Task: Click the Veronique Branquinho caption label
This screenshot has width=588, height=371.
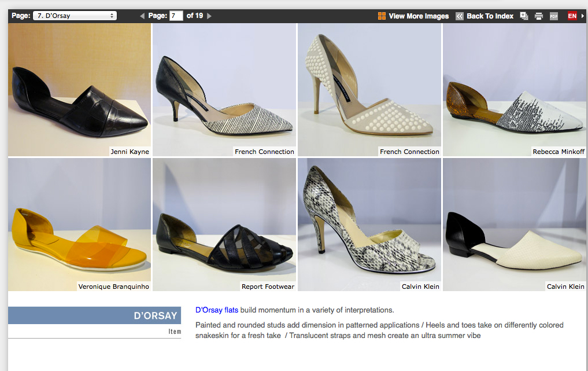Action: (114, 286)
